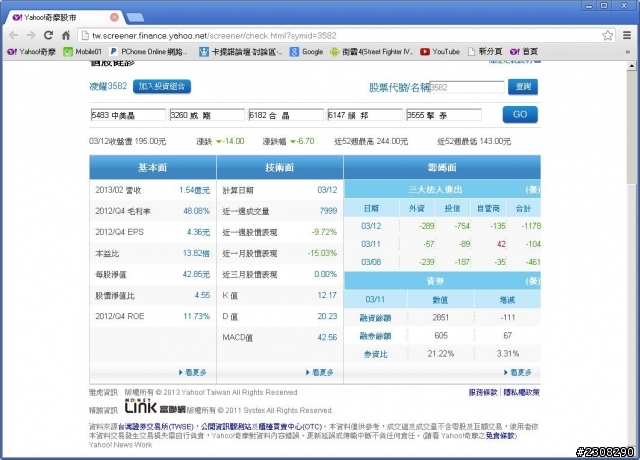The height and width of the screenshot is (460, 640).
Task: Click see-more link under fundamentals column
Action: (x=193, y=372)
